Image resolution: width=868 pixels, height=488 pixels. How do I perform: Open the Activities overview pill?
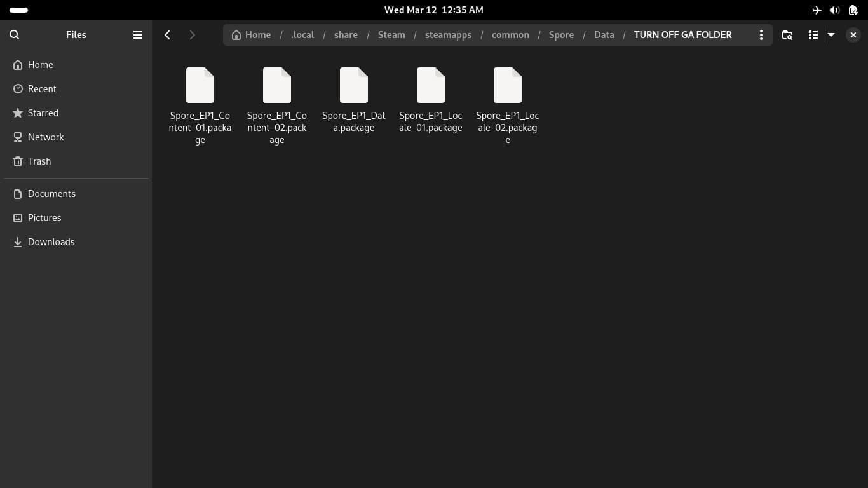pos(18,10)
